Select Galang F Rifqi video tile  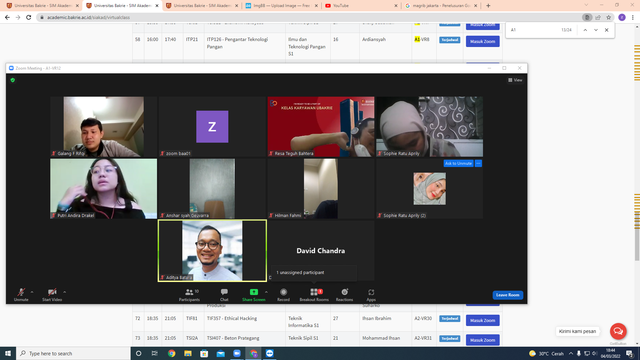pos(103,127)
